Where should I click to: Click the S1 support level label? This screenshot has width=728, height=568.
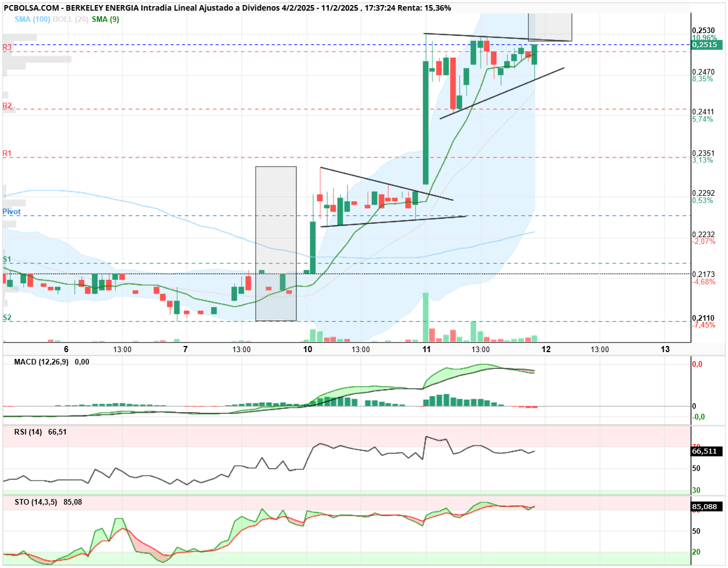[7, 259]
